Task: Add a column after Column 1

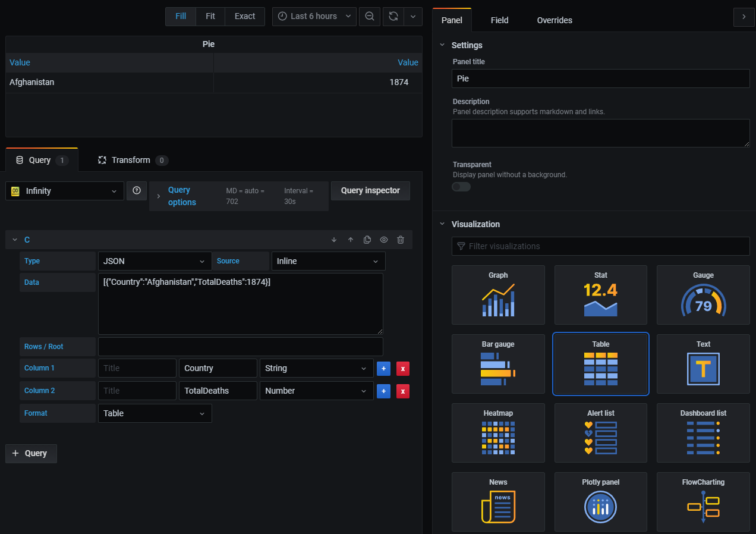Action: [383, 369]
